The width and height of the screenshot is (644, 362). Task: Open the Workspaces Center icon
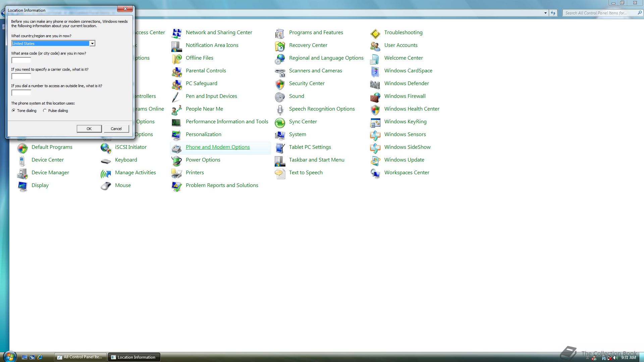click(x=375, y=173)
